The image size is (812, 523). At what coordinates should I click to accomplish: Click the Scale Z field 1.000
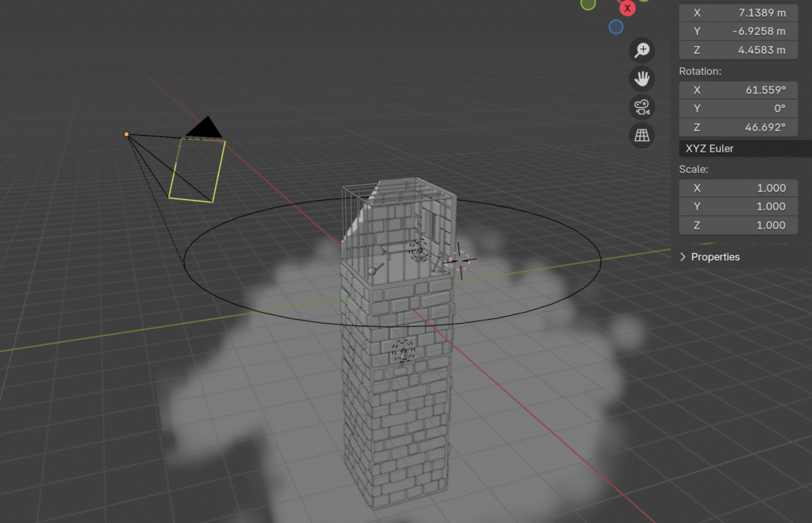tap(738, 225)
